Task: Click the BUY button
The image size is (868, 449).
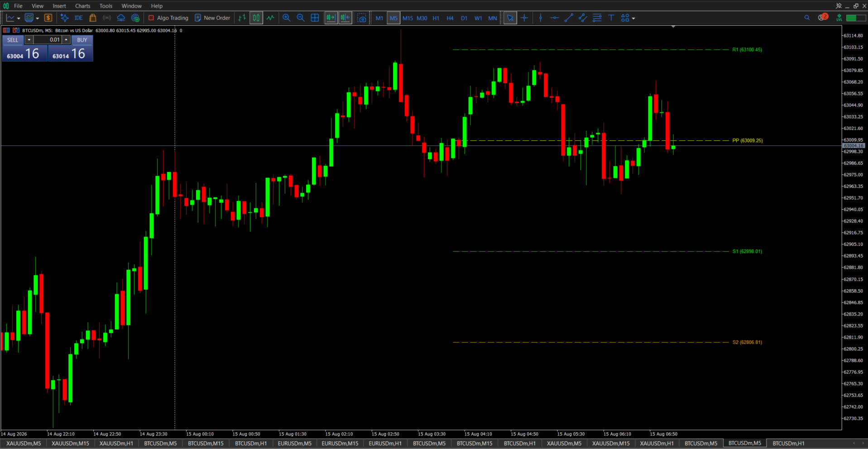Action: click(82, 40)
